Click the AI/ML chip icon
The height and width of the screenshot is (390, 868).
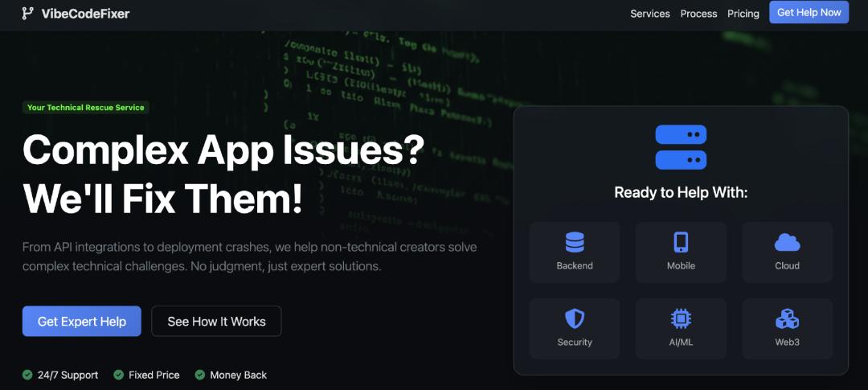pos(681,318)
